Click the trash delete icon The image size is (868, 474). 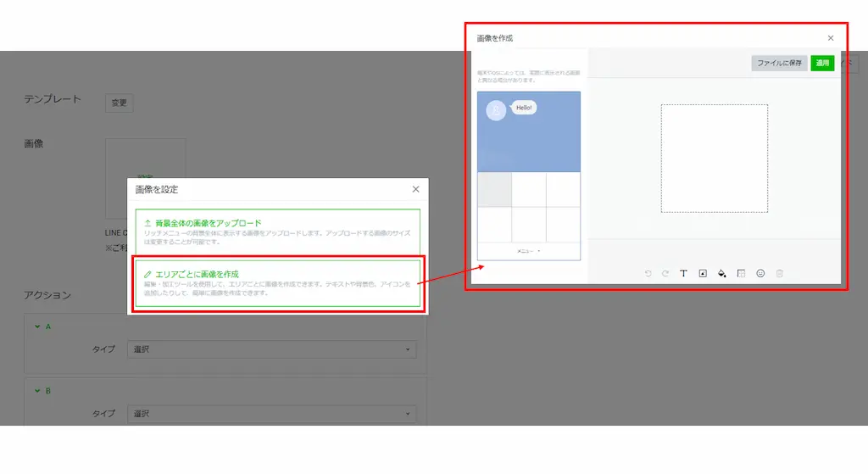point(780,273)
